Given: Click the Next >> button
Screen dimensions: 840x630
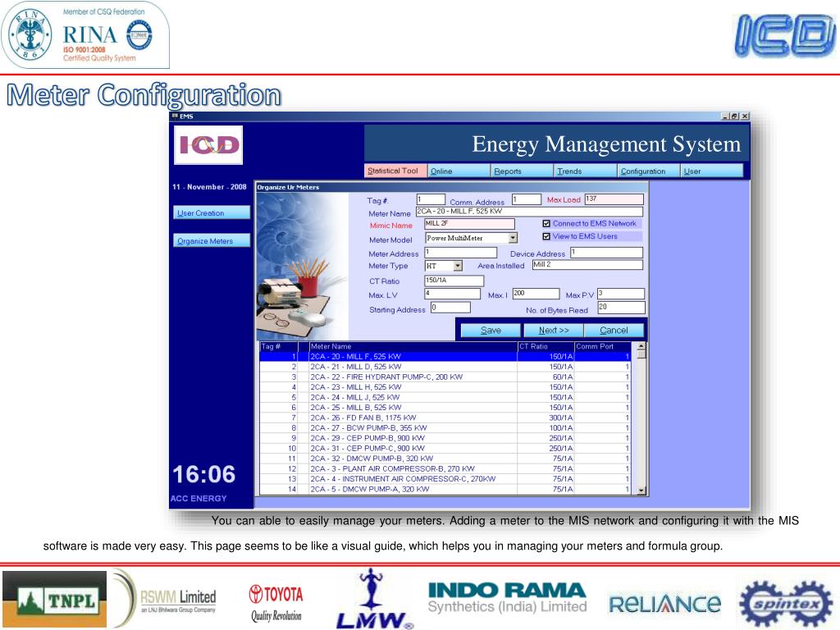Looking at the screenshot, I should pos(554,331).
